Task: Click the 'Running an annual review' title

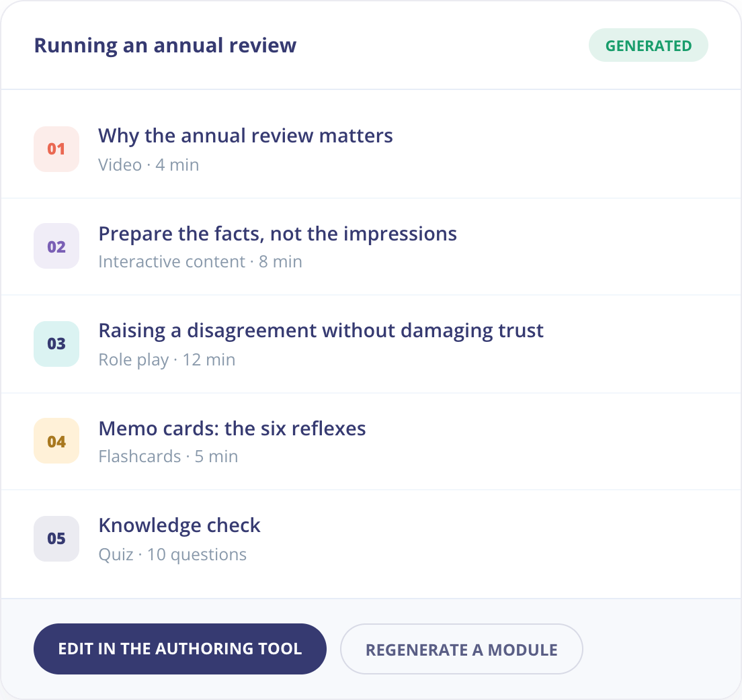Action: click(x=165, y=46)
